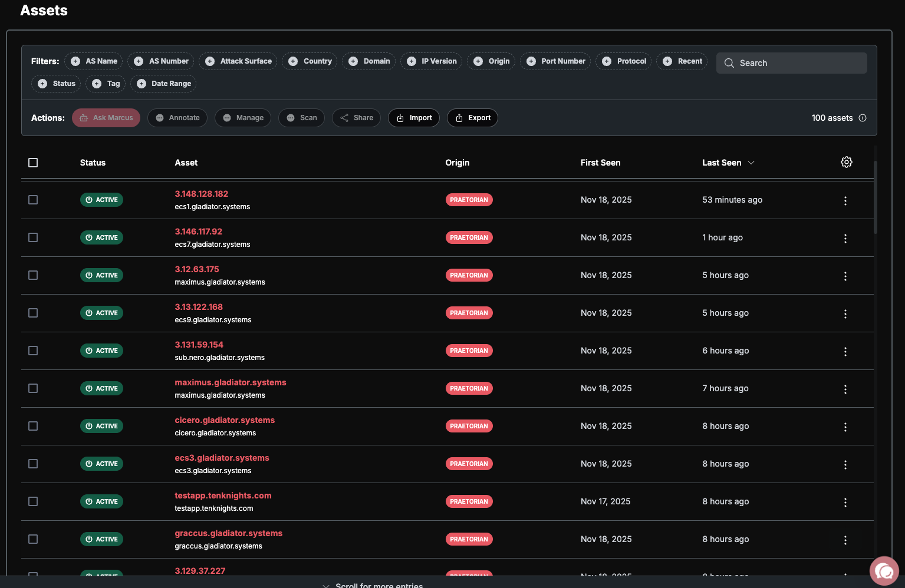
Task: Click PRAETORIAN origin badge for 3.148.128.182
Action: [469, 200]
